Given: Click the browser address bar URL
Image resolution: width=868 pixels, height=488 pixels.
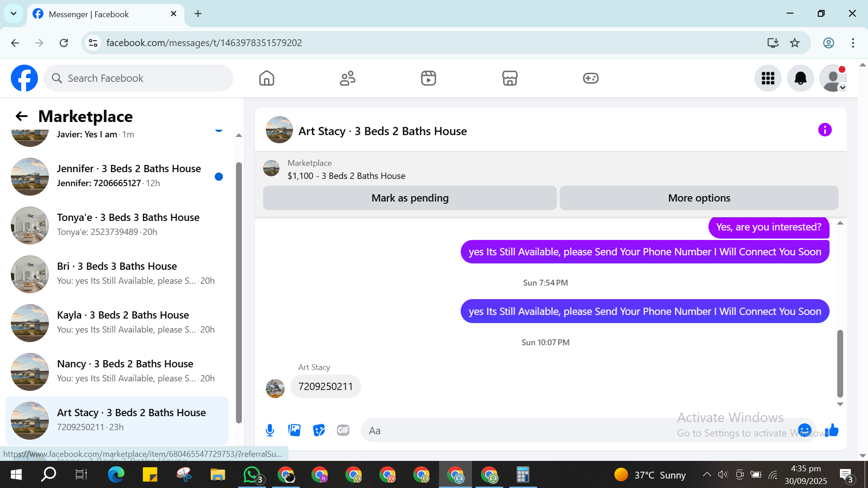Looking at the screenshot, I should (204, 43).
